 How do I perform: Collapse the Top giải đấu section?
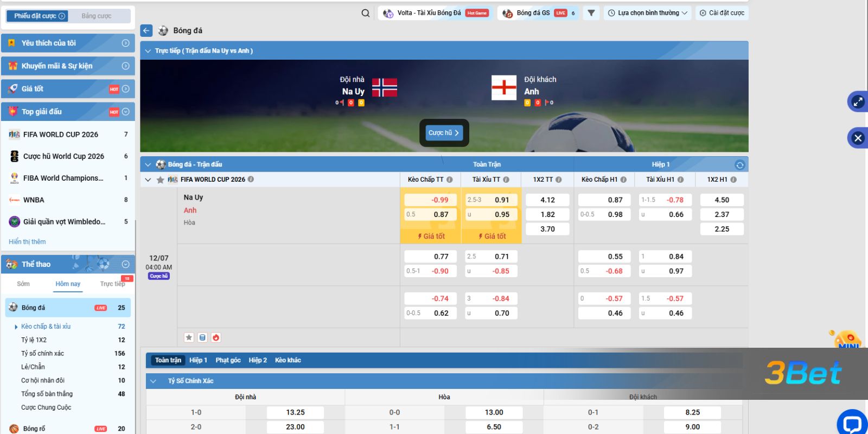pyautogui.click(x=125, y=111)
